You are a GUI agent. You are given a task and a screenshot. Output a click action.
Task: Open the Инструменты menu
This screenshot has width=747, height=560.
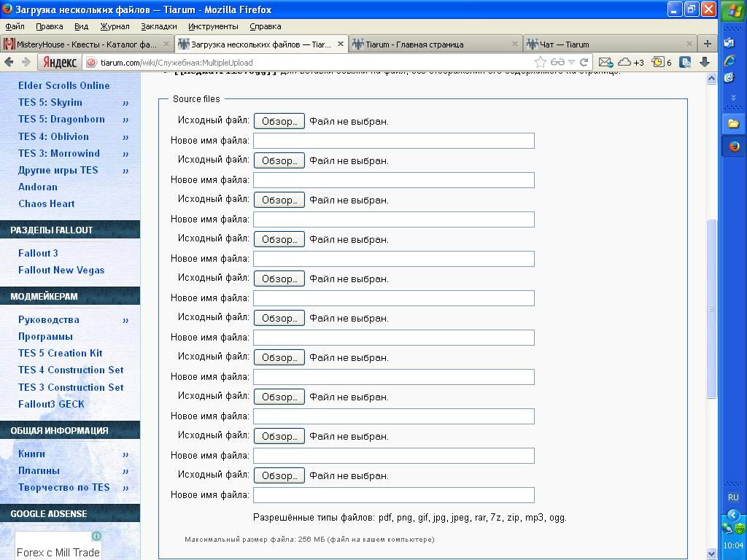pos(213,27)
